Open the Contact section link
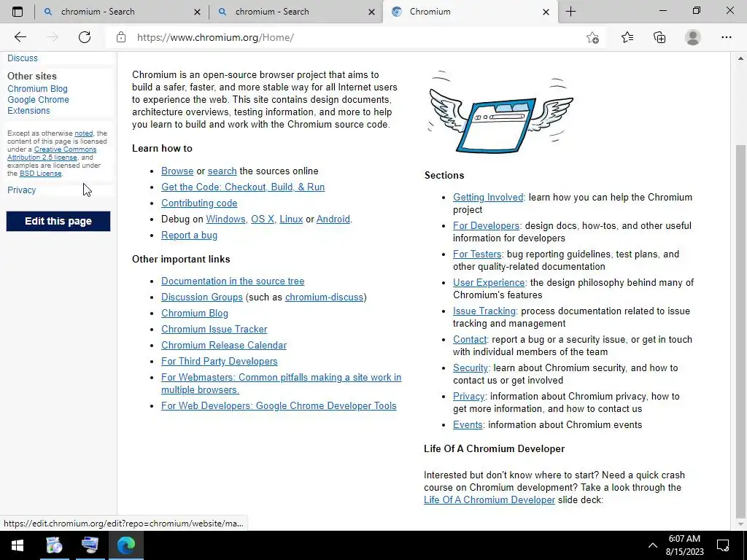 (470, 340)
